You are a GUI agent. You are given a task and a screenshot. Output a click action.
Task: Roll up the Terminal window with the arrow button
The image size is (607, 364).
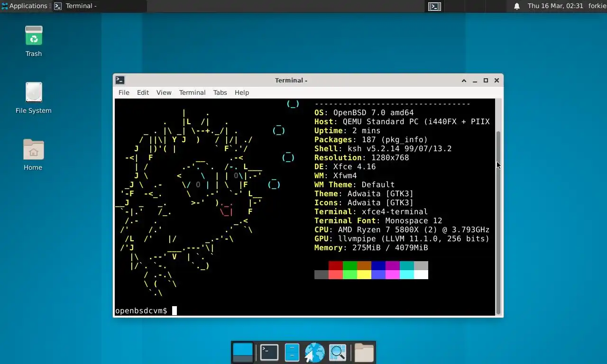(464, 81)
